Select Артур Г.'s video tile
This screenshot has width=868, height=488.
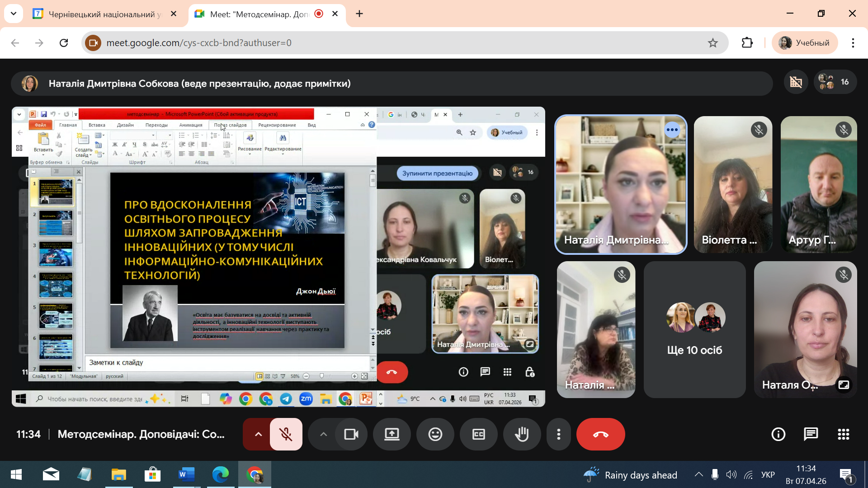819,184
